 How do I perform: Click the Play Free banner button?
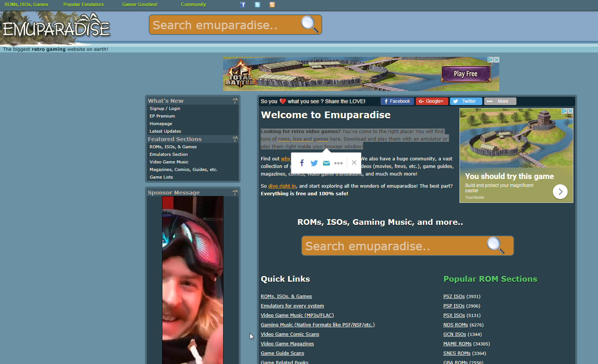[x=466, y=74]
